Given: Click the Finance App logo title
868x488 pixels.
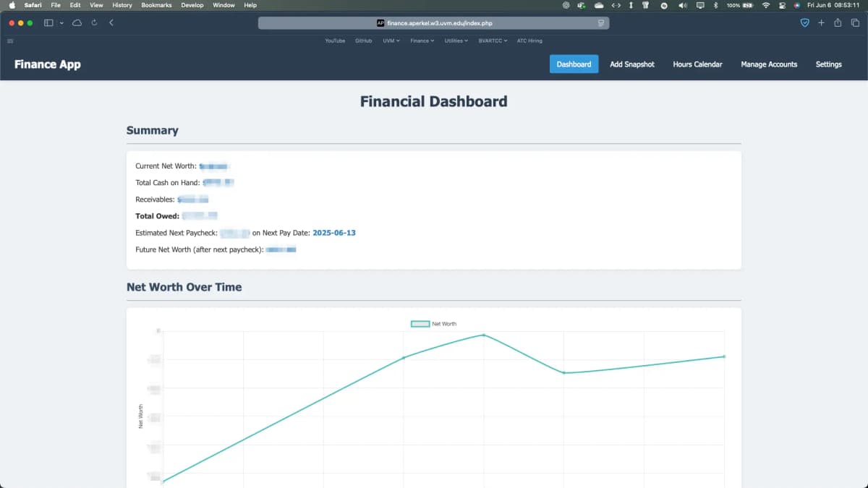Looking at the screenshot, I should tap(48, 64).
